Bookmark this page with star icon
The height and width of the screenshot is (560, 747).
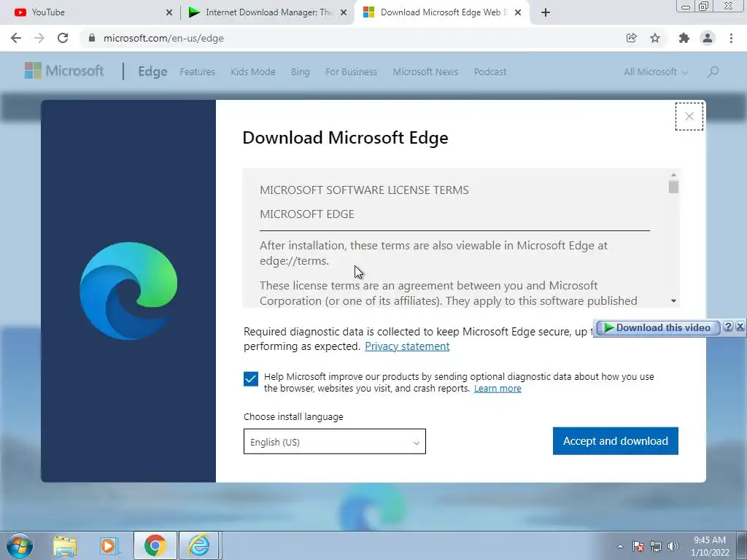point(655,38)
